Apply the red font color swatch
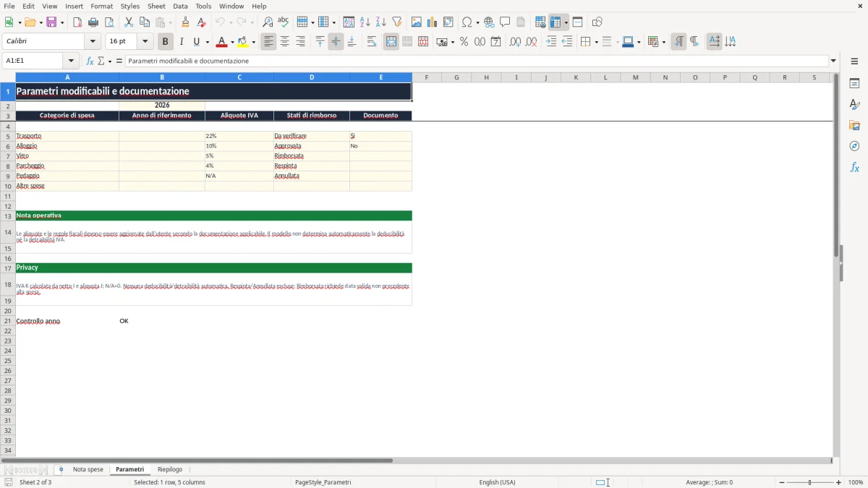 [x=222, y=42]
